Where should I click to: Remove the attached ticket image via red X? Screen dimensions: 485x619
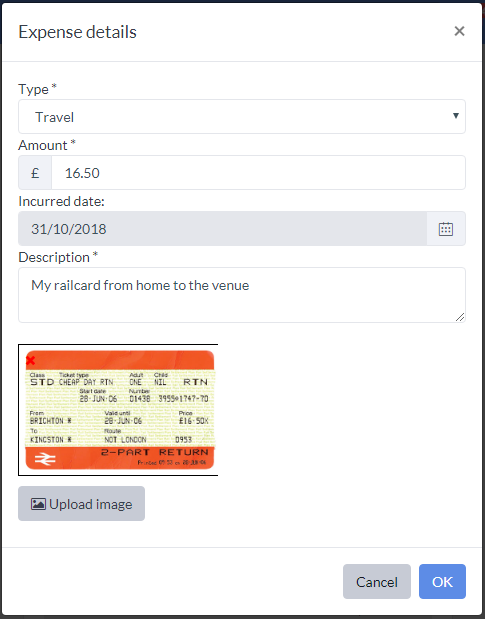30,360
